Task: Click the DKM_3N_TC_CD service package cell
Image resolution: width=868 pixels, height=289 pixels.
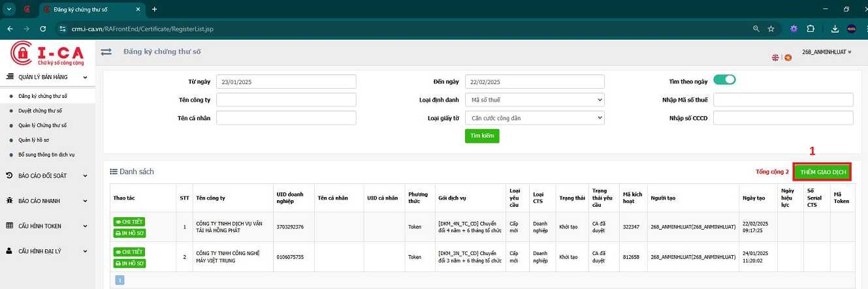Action: 470,257
